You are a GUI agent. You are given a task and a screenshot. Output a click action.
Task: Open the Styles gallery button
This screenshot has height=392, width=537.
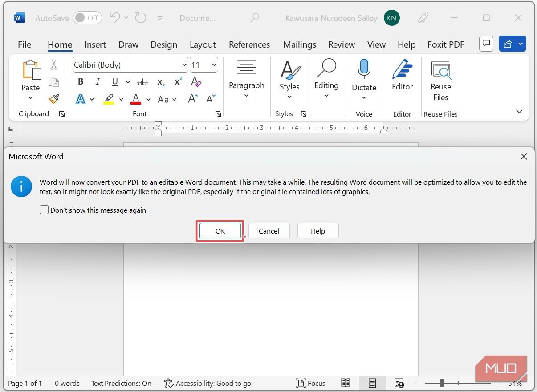tap(289, 80)
